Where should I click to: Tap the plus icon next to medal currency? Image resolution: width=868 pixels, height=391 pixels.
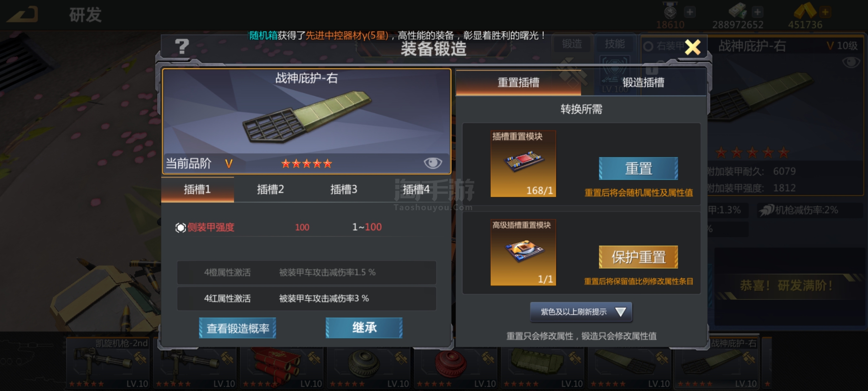click(690, 12)
